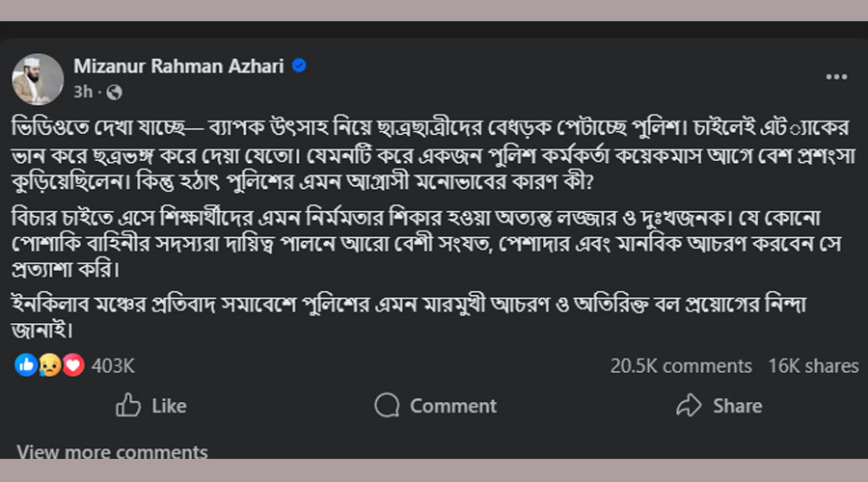
Task: Expand View more comments
Action: pos(112,451)
